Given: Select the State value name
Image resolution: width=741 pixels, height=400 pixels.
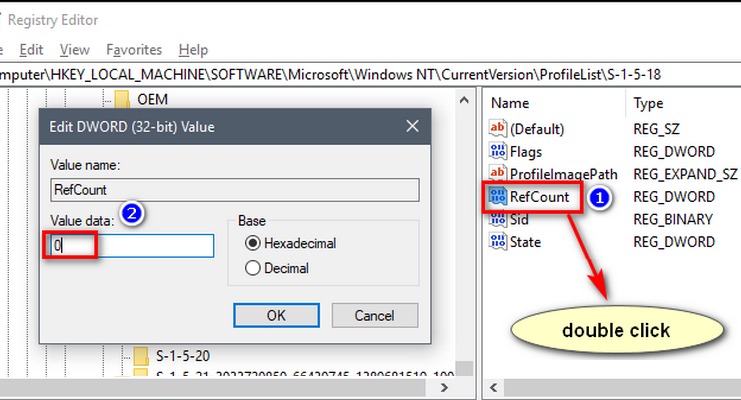Looking at the screenshot, I should [x=525, y=242].
